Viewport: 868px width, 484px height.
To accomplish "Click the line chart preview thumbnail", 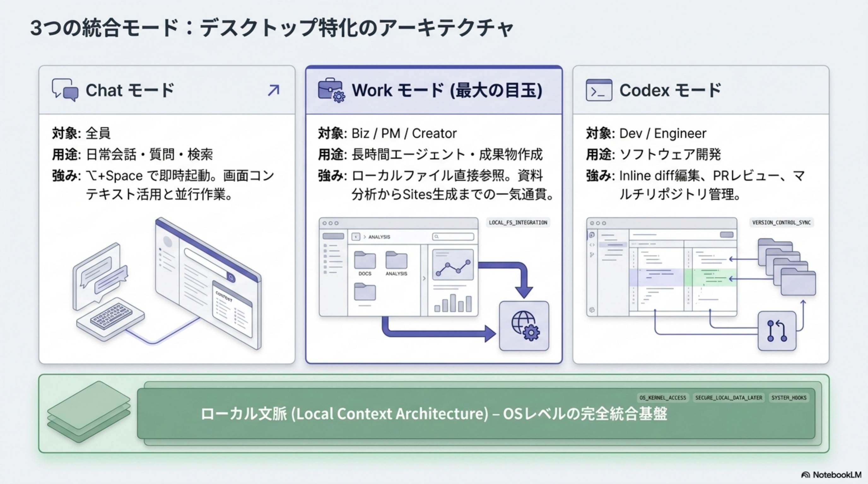I will tap(453, 265).
